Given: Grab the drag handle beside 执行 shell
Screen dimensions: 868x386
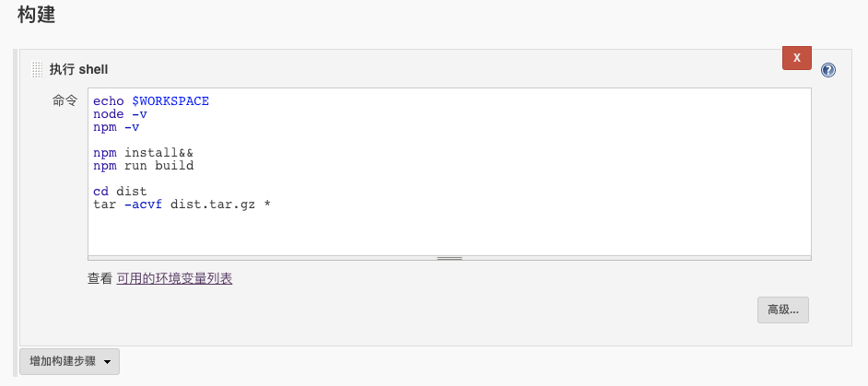Looking at the screenshot, I should pyautogui.click(x=37, y=70).
